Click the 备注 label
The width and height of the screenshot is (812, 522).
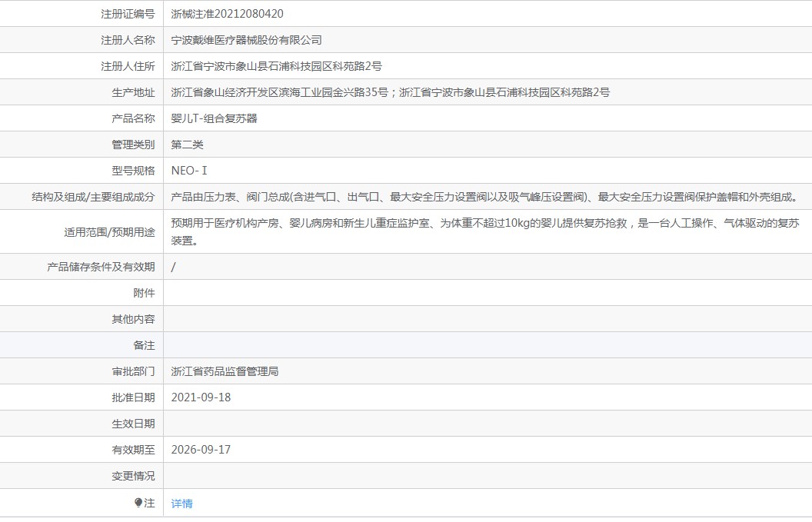point(144,345)
